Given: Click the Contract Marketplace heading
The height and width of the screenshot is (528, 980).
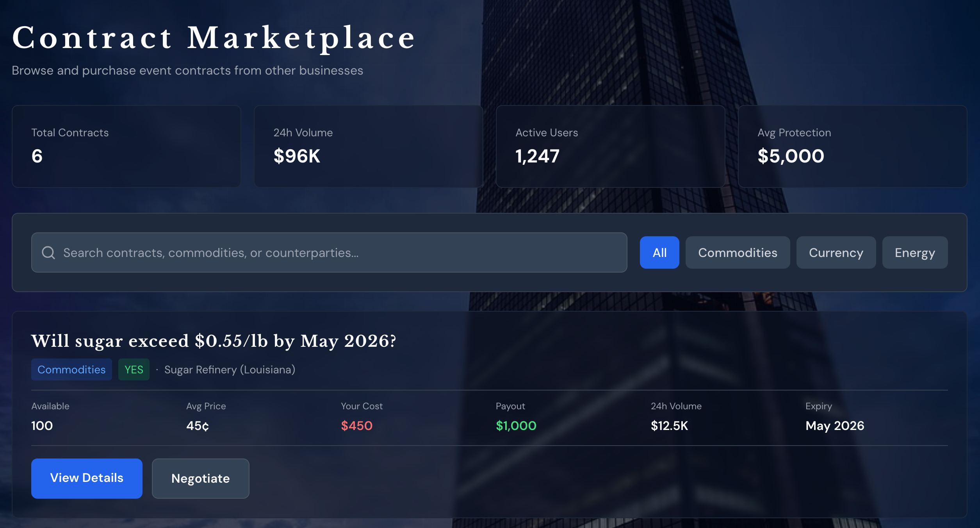Looking at the screenshot, I should click(x=214, y=38).
